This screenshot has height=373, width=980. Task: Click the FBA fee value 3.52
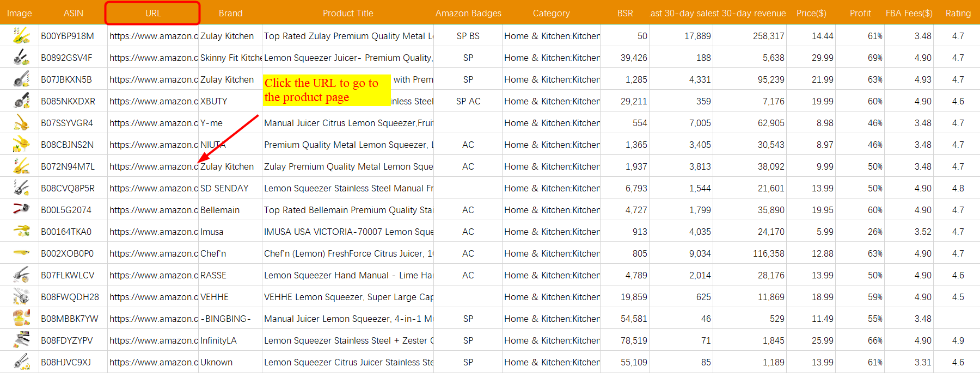pyautogui.click(x=923, y=232)
